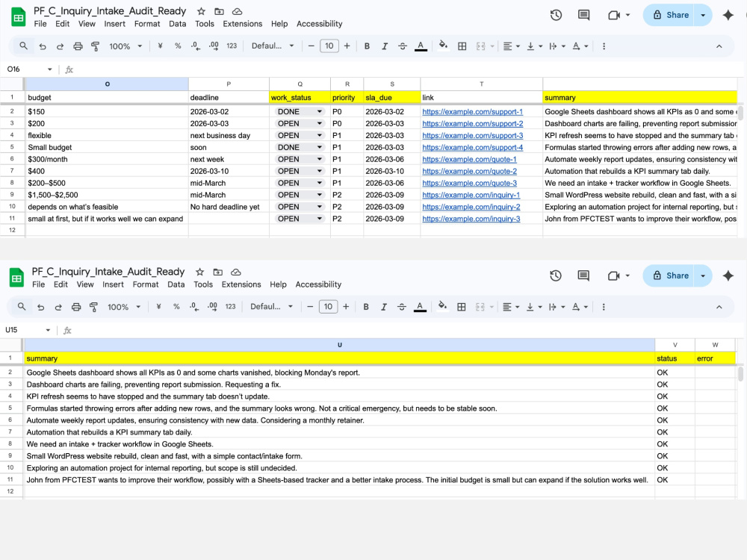Open horizontal align menu in lower window
747x560 pixels.
pyautogui.click(x=511, y=307)
